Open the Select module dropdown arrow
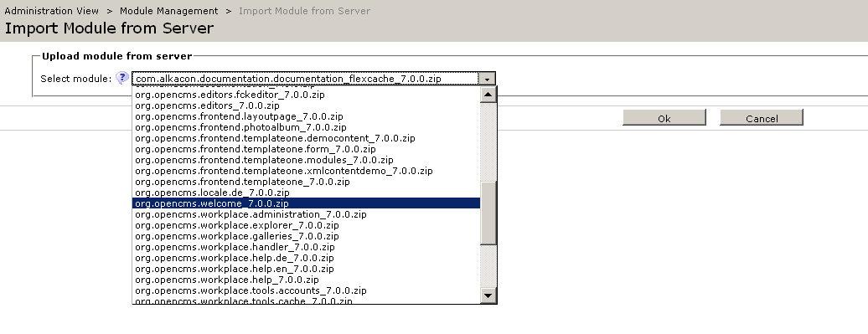Screen dimensions: 868x334 pos(487,79)
